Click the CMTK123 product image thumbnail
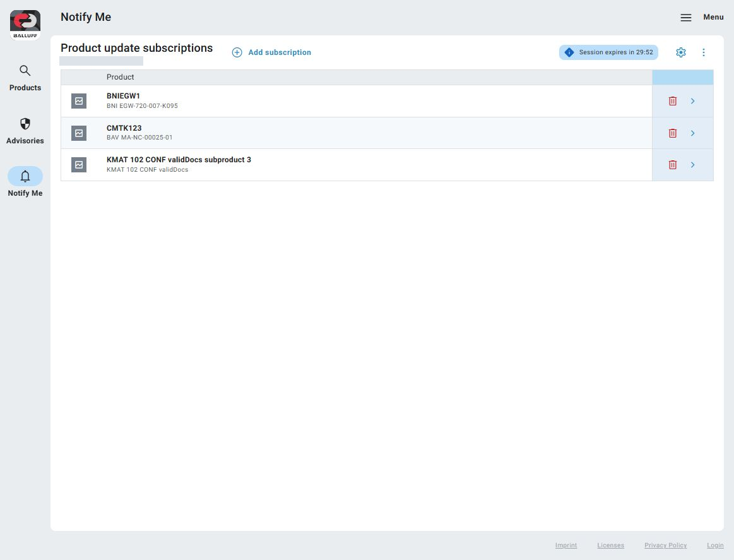The image size is (734, 560). click(79, 133)
